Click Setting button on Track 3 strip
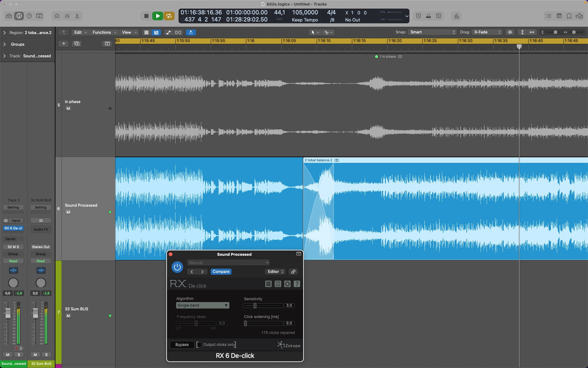The width and height of the screenshot is (588, 368). tap(13, 207)
